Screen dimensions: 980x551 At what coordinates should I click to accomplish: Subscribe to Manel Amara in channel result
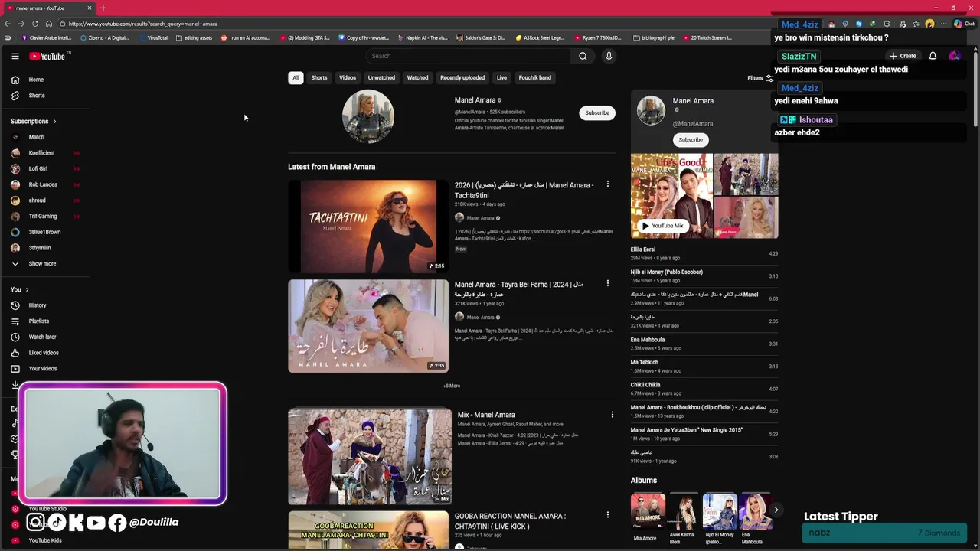[597, 112]
